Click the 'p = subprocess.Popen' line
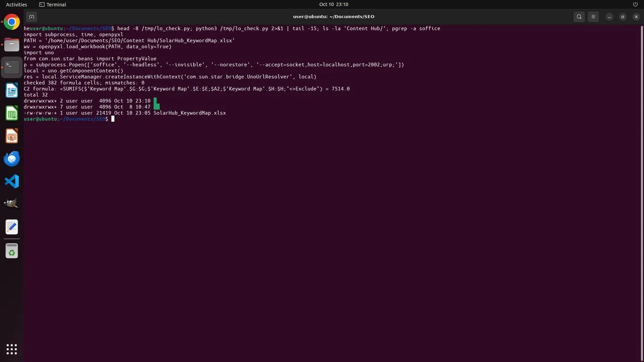Viewport: 644px width, 362px height. pos(214,65)
